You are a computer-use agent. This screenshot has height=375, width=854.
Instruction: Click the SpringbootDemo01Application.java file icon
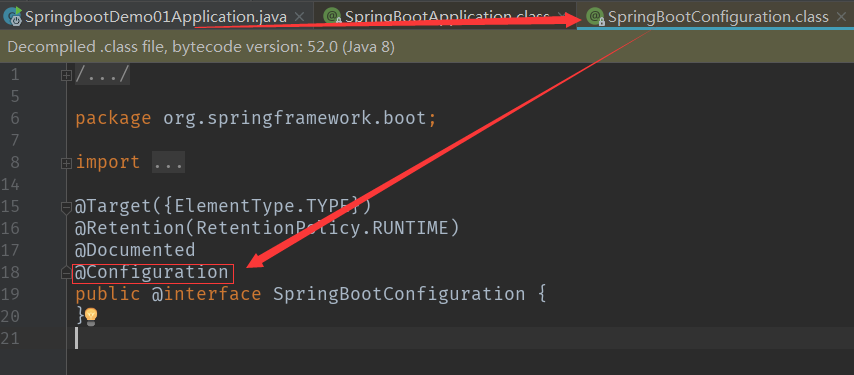13,16
